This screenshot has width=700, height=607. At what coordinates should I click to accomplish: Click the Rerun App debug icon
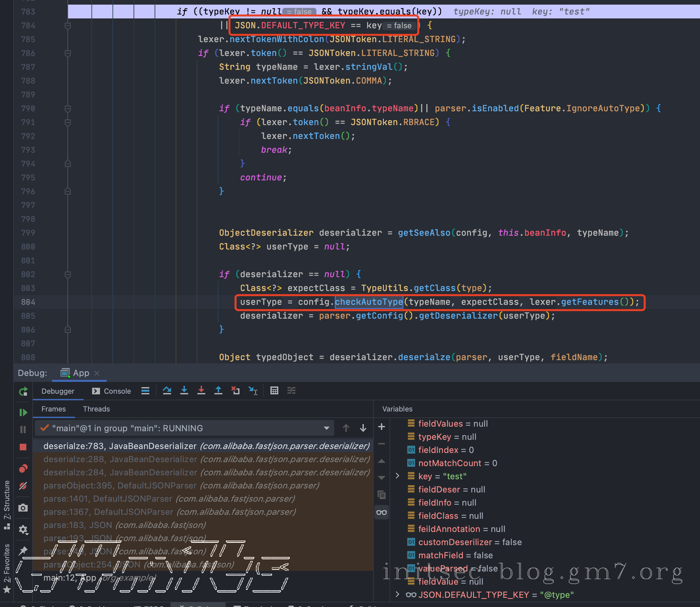coord(23,392)
